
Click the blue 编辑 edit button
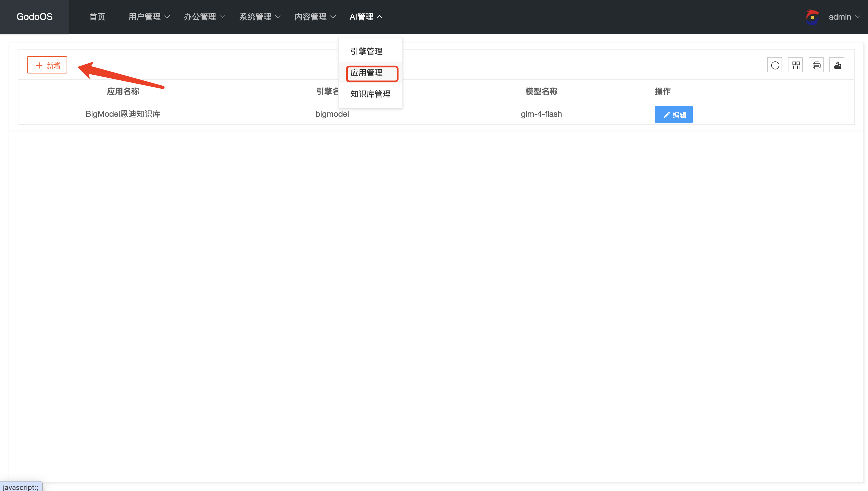point(673,115)
